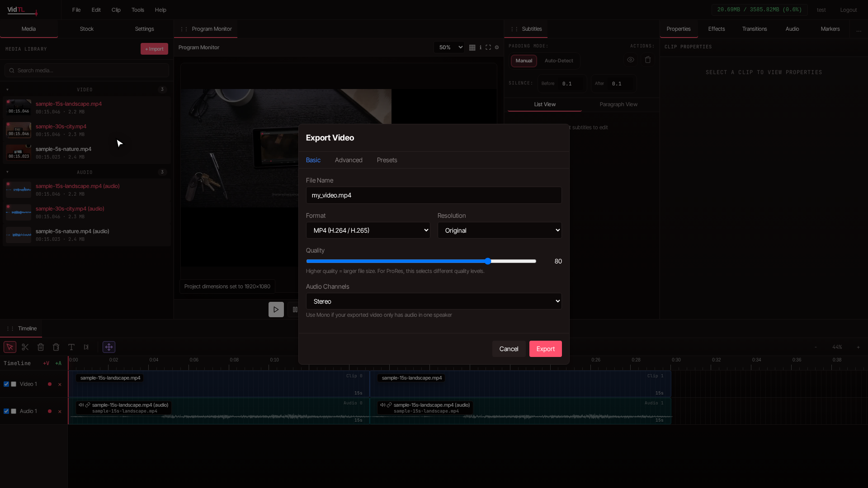Viewport: 868px width, 488px height.
Task: Open the Stock tab
Action: [x=87, y=29]
